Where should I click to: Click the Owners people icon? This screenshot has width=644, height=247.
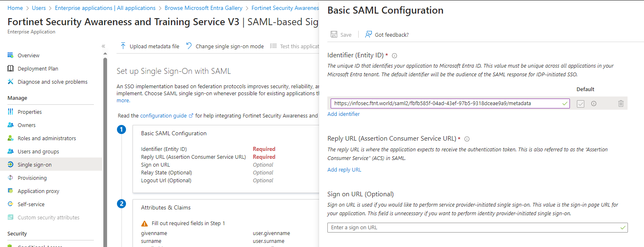[11, 125]
